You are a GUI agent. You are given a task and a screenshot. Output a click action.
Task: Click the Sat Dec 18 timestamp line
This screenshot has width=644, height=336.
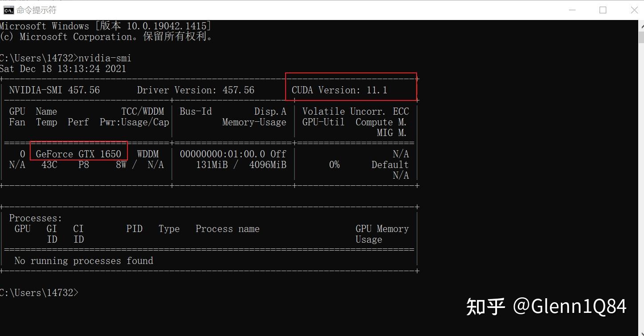[63, 68]
